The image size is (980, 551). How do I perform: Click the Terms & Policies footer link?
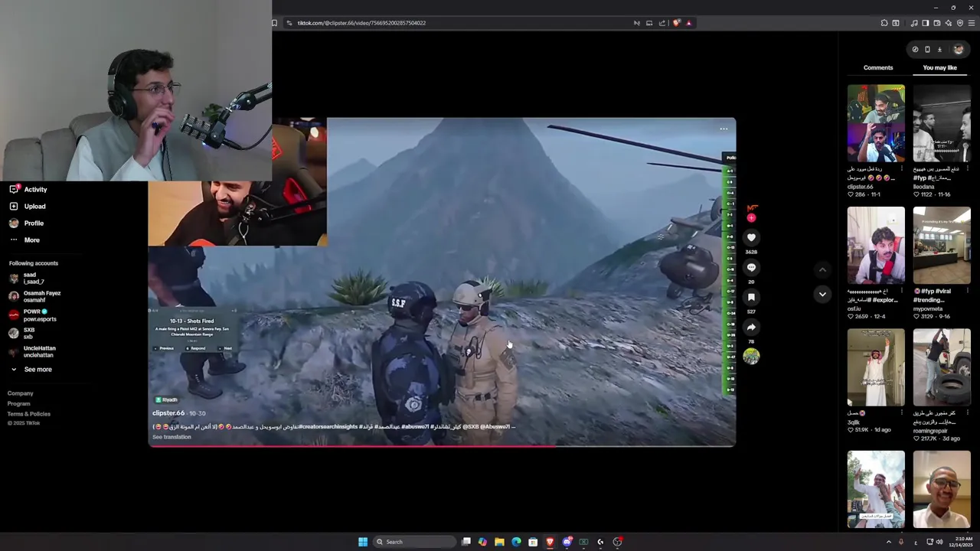click(29, 414)
